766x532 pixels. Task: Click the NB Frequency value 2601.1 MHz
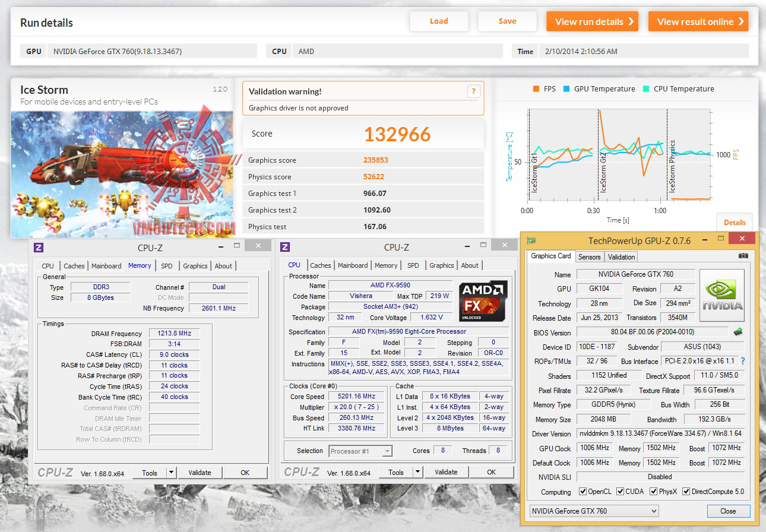219,308
